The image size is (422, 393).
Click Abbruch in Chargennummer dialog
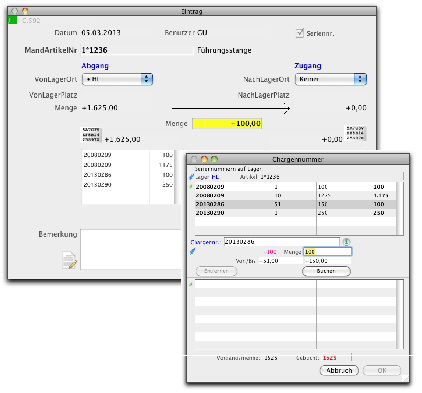[339, 370]
